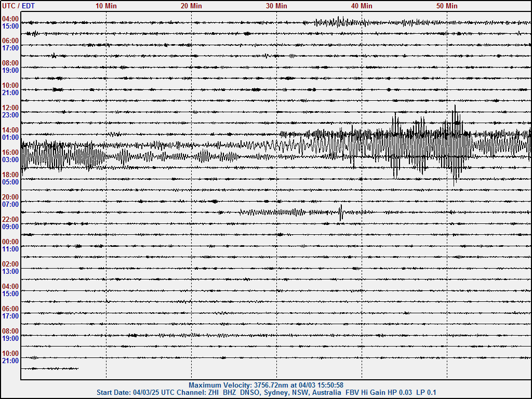Click the "UTC / EDT" axis header

point(18,6)
